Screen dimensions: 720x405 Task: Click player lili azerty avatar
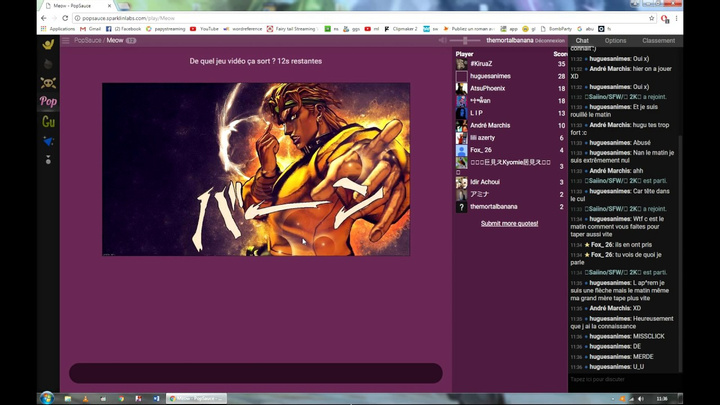(x=461, y=138)
